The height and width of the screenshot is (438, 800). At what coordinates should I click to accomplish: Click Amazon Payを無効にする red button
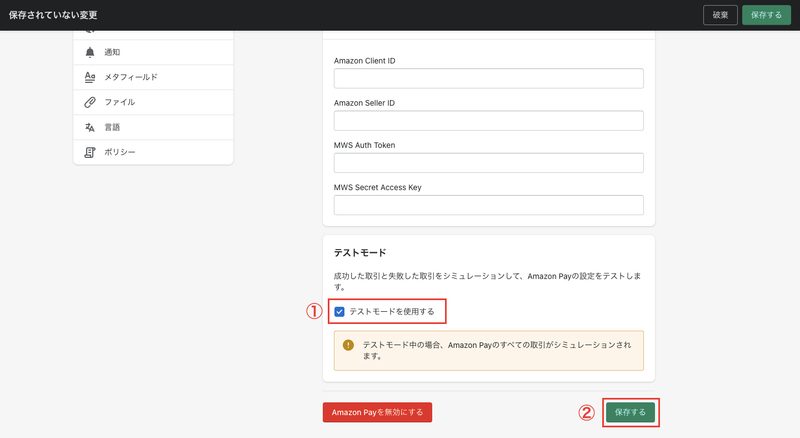pyautogui.click(x=377, y=412)
